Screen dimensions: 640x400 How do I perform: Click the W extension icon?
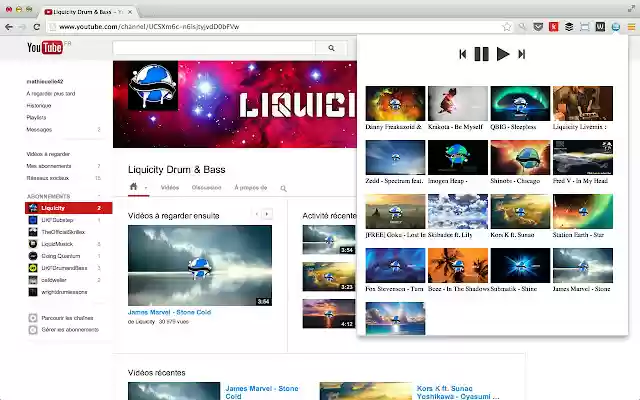tap(600, 27)
